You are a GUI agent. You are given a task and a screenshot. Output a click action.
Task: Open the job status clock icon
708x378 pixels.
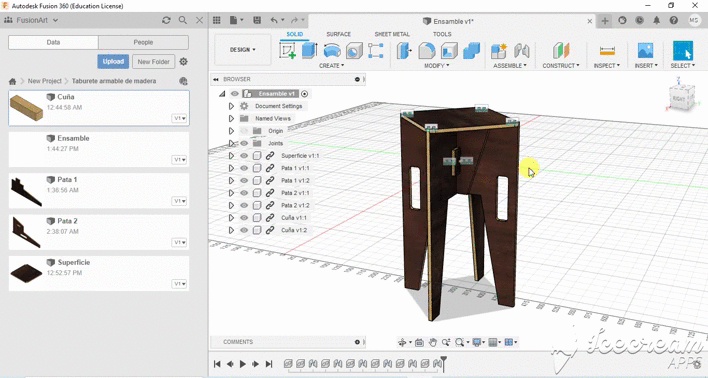tap(639, 20)
